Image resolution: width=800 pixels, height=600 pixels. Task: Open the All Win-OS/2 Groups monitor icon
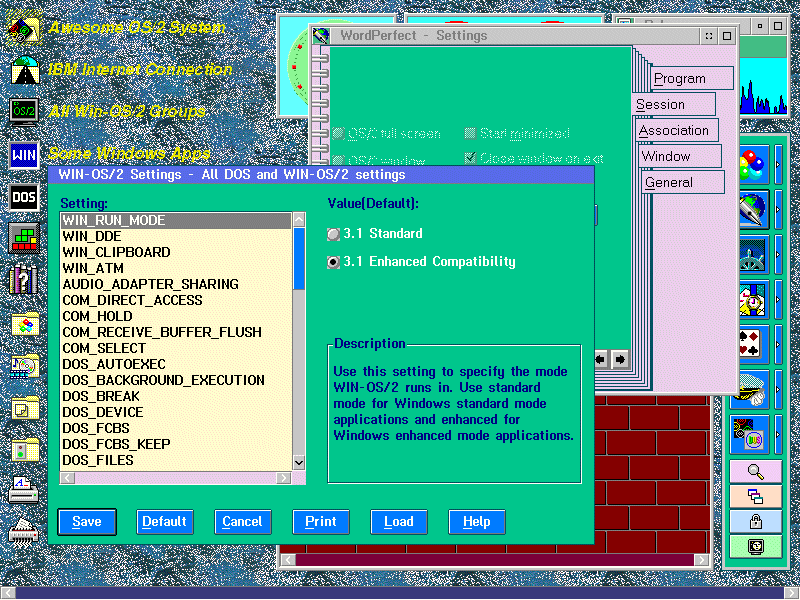click(x=24, y=112)
